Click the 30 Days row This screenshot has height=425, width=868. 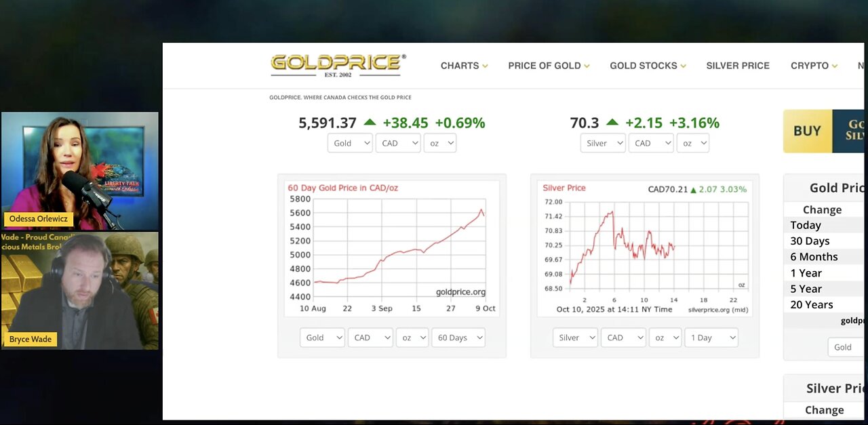[x=824, y=241]
